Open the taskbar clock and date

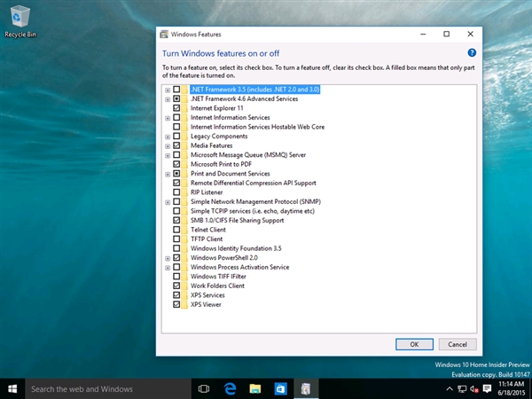pyautogui.click(x=512, y=389)
